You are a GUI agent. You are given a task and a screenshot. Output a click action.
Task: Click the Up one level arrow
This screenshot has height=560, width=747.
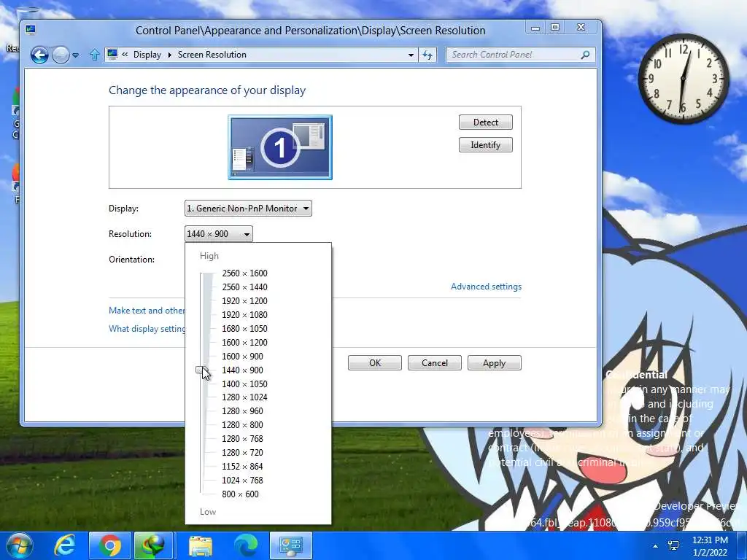pyautogui.click(x=94, y=55)
